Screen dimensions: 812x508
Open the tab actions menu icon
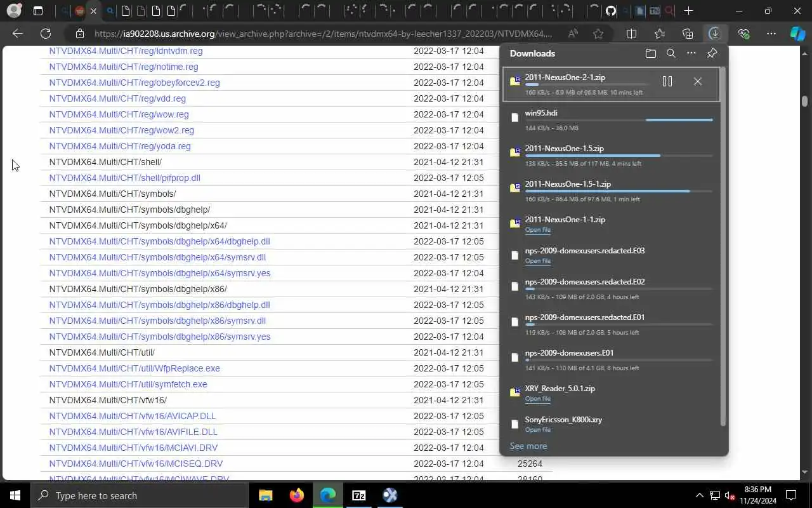(x=38, y=11)
